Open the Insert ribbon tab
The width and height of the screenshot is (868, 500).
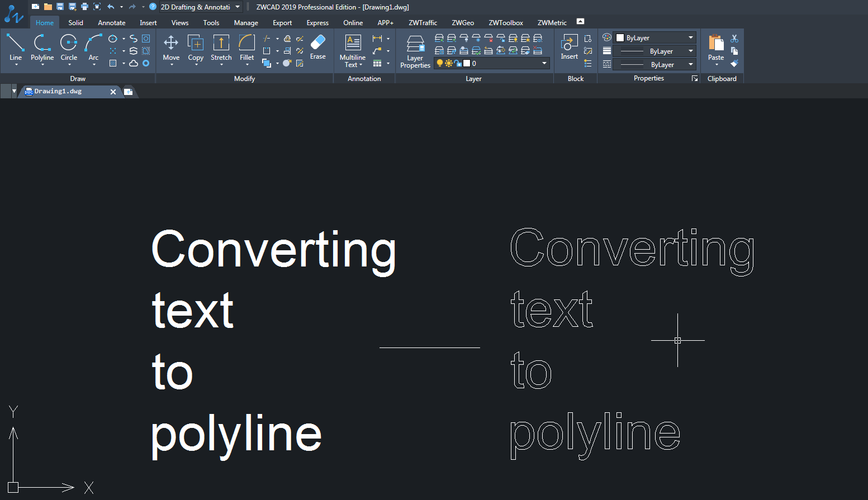coord(148,23)
